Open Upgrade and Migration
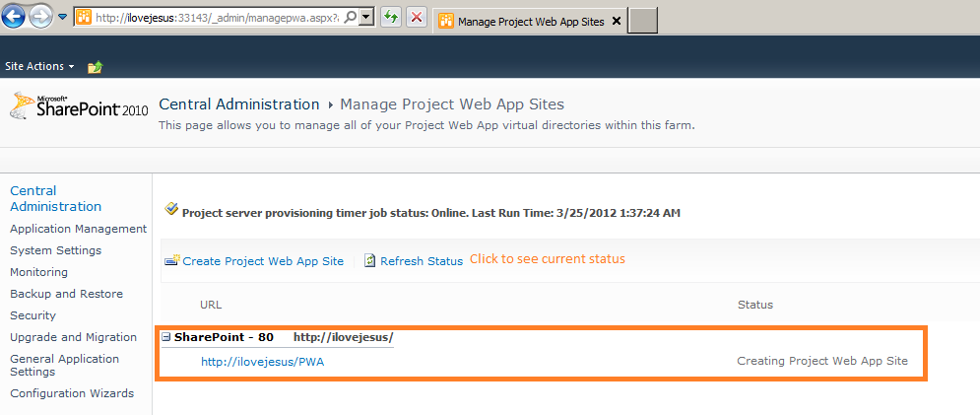 (x=73, y=337)
